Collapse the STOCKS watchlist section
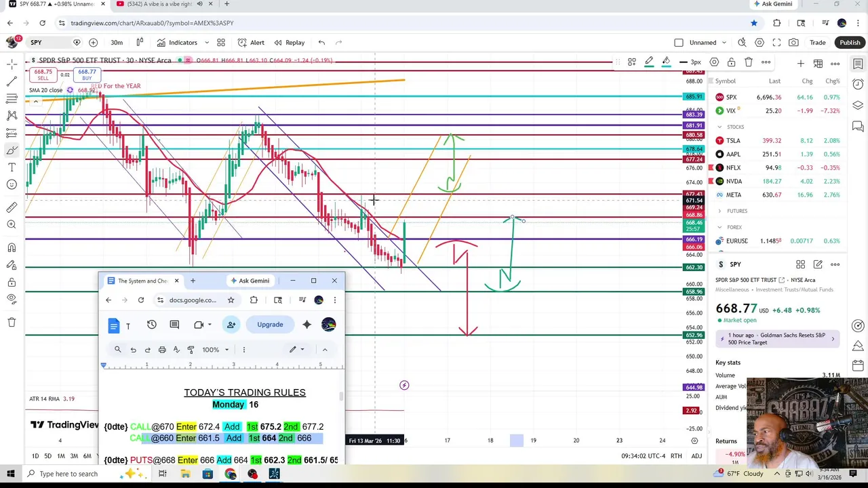The image size is (868, 488). (x=720, y=127)
